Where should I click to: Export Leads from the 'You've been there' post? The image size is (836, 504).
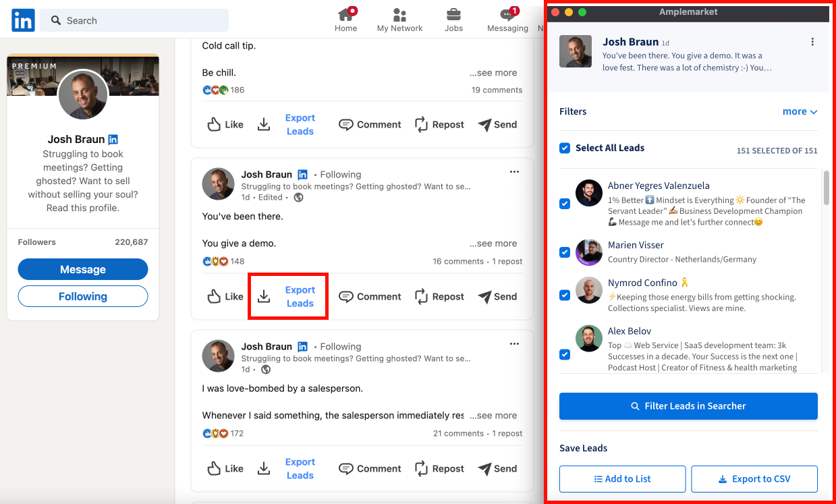pos(287,296)
